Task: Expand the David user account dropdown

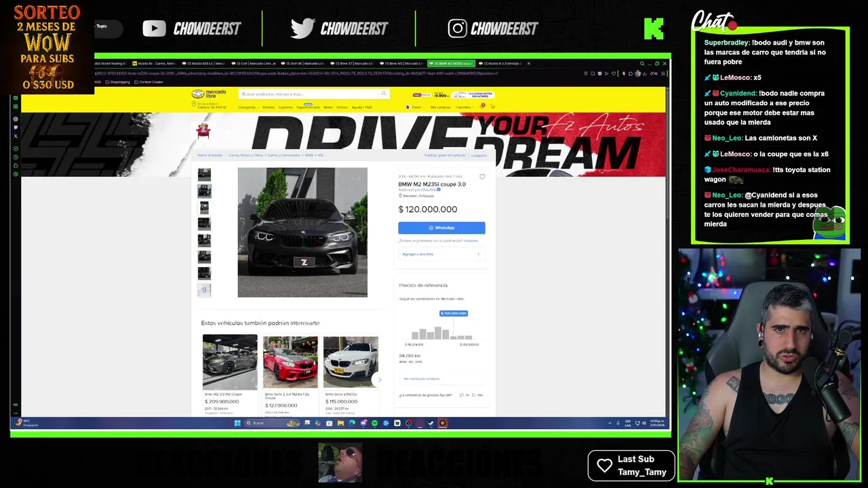Action: (x=414, y=107)
